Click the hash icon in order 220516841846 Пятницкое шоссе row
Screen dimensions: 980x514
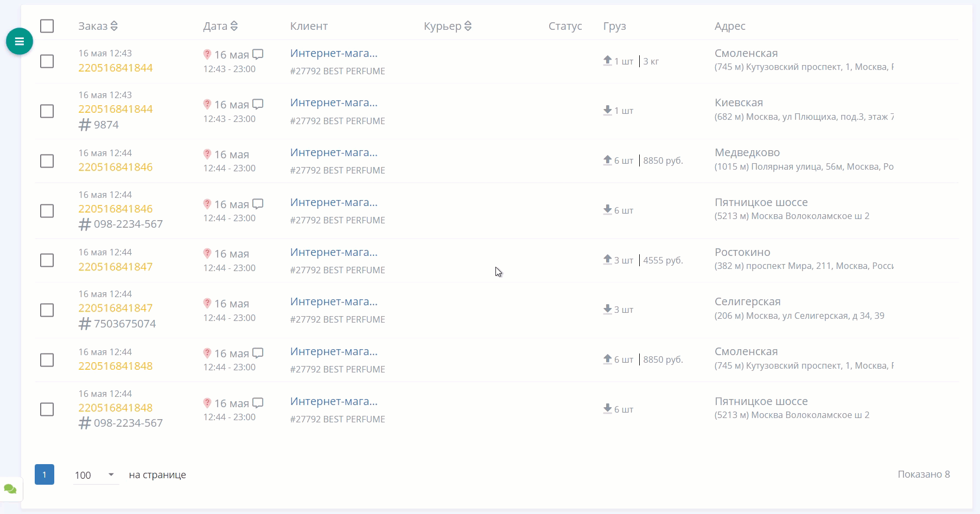click(x=85, y=224)
